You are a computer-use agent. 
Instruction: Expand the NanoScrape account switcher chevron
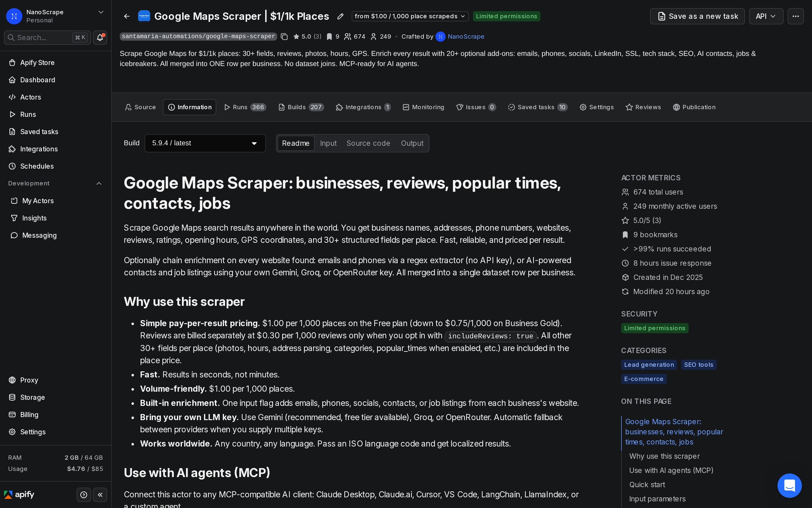point(101,12)
